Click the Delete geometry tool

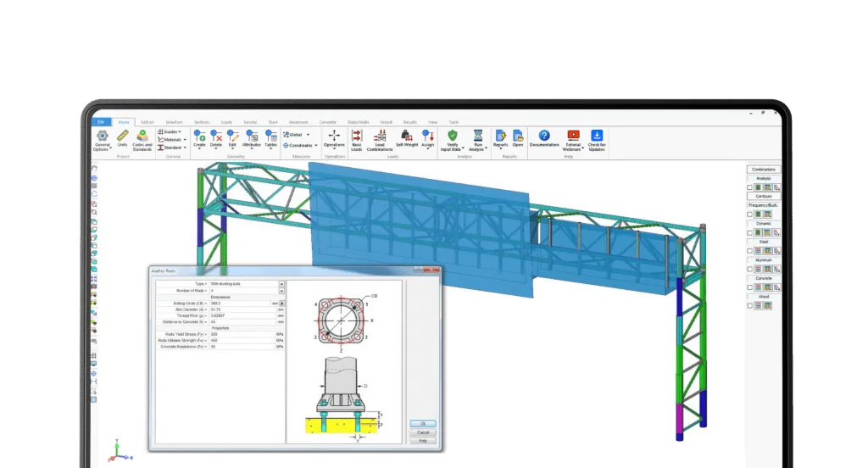tap(216, 138)
